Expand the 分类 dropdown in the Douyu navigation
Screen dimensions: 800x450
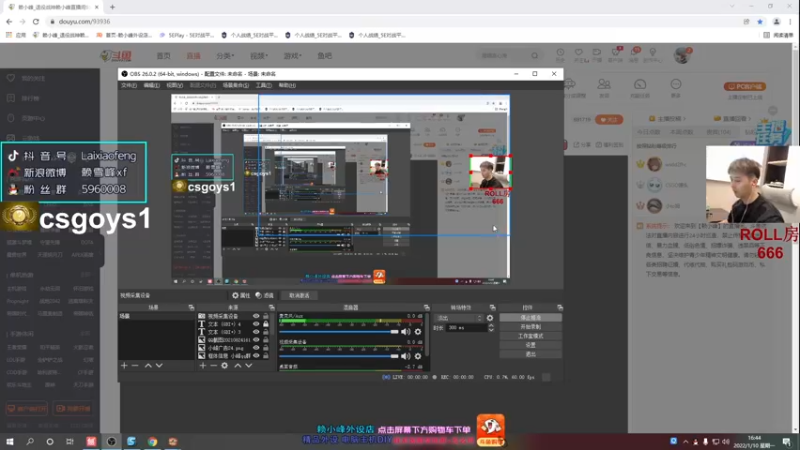tap(225, 56)
